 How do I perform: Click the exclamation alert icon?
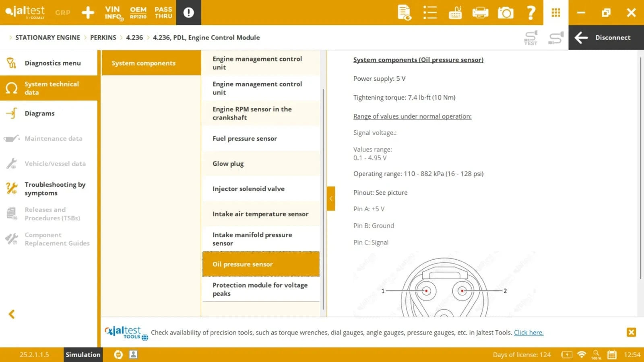point(188,12)
